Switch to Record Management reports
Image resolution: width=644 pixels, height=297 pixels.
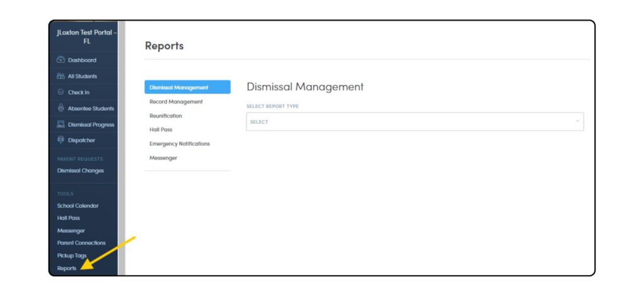(176, 102)
